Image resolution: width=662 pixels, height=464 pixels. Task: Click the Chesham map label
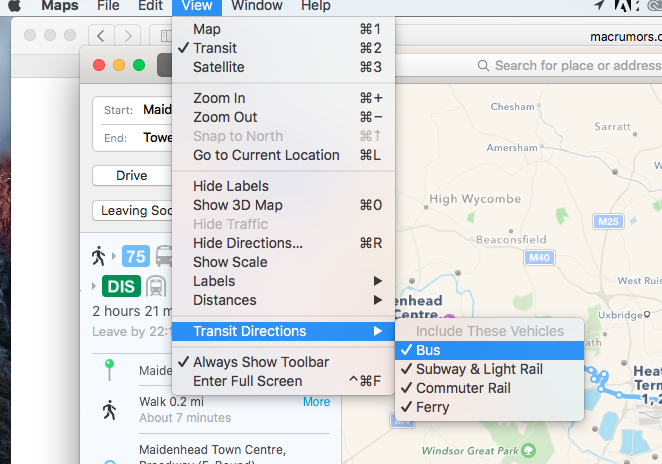tap(512, 107)
